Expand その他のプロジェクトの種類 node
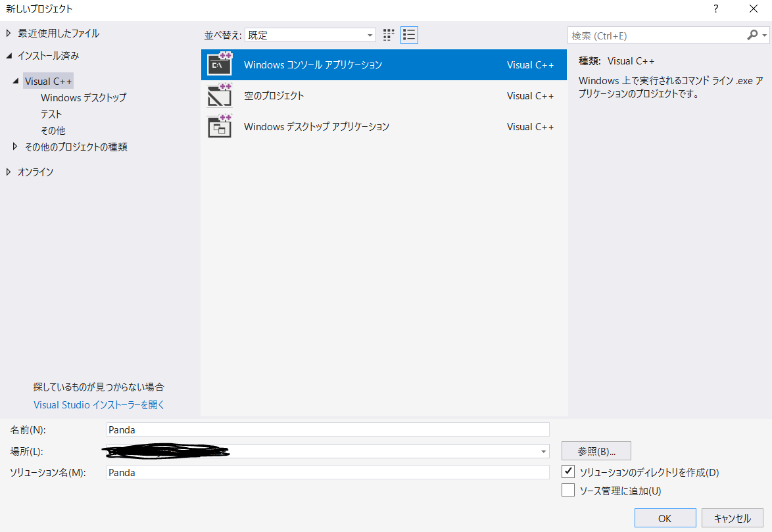 point(15,147)
